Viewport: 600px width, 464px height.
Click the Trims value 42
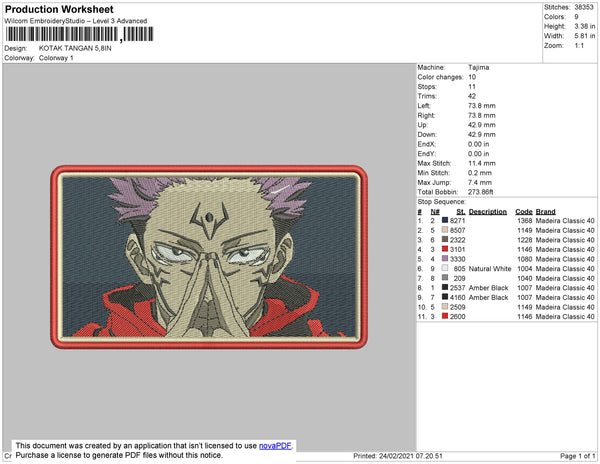click(x=472, y=96)
